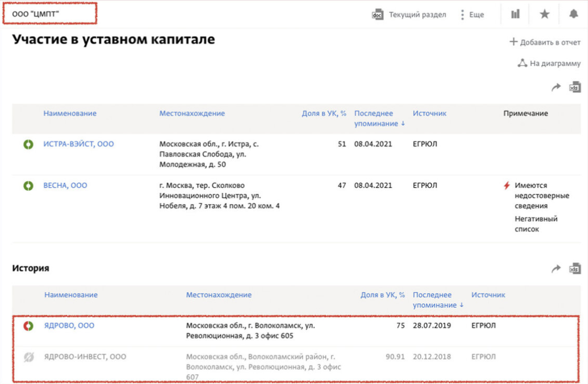The width and height of the screenshot is (588, 384).
Task: Select the date 28.07.2019 cell
Action: [x=432, y=325]
